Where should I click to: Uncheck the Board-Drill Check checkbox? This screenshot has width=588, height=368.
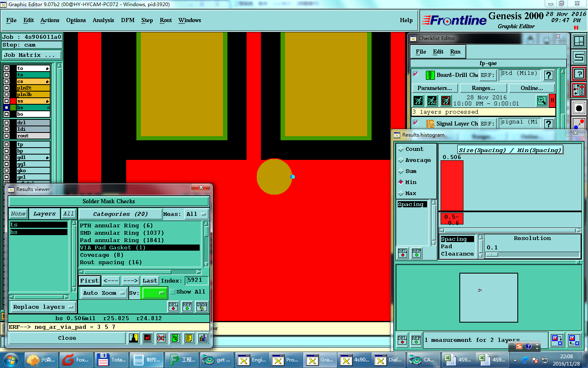coord(415,74)
